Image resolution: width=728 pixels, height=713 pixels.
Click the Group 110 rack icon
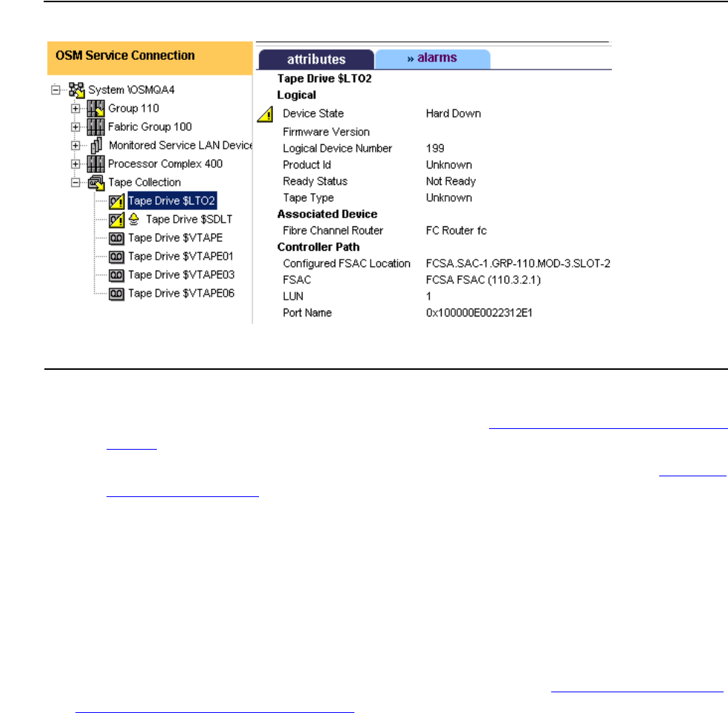(96, 109)
